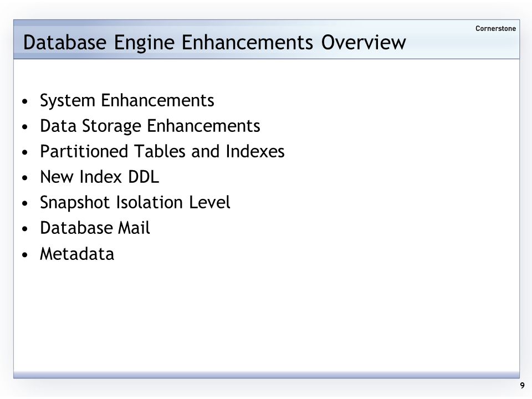The height and width of the screenshot is (399, 532).
Task: Select bullet dot beside Snapshot Isolation Level
Action: click(x=24, y=203)
